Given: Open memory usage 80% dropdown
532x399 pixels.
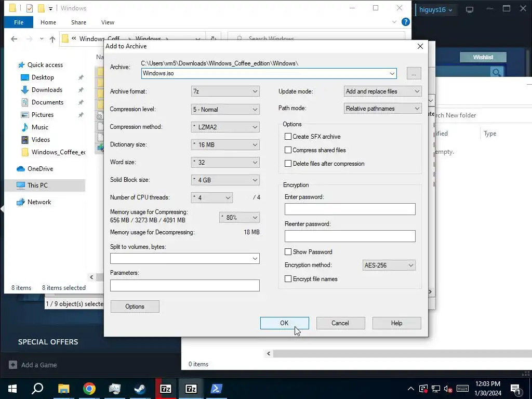Looking at the screenshot, I should [x=240, y=218].
